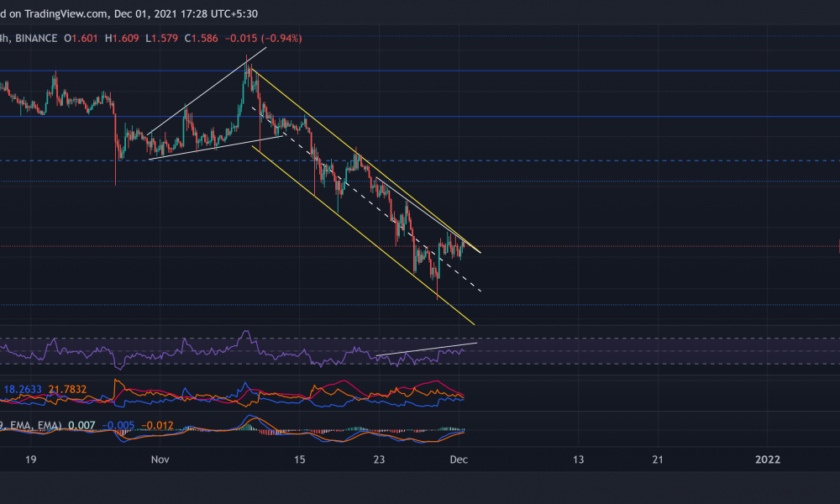Click the '21' date on the time axis
Screen dimensions: 840x504
pyautogui.click(x=658, y=459)
